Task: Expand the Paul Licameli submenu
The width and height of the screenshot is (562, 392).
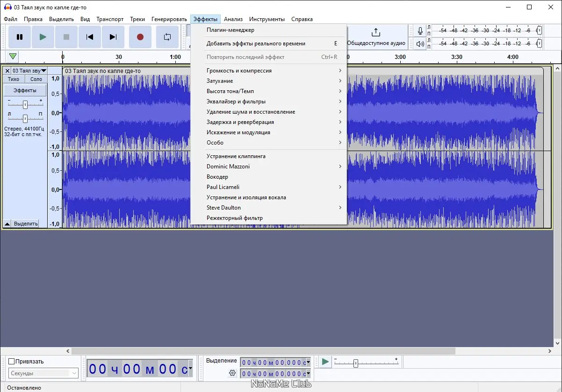Action: point(269,187)
